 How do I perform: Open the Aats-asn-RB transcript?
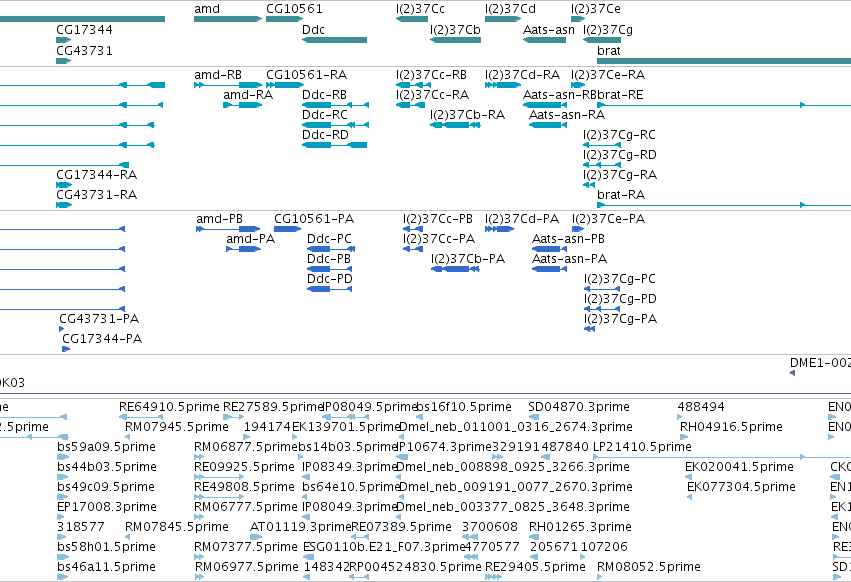tap(544, 105)
